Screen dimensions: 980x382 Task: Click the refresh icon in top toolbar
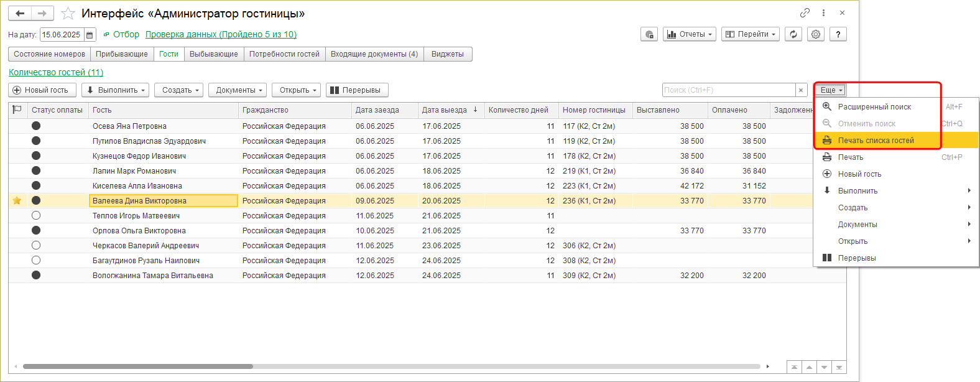(793, 35)
